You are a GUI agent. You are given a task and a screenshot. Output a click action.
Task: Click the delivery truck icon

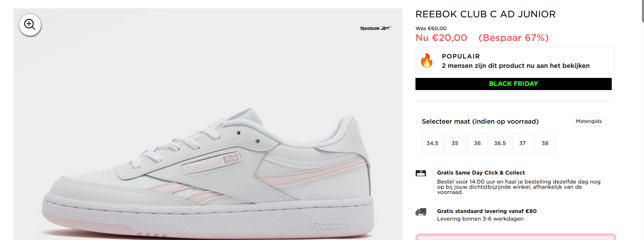(421, 212)
